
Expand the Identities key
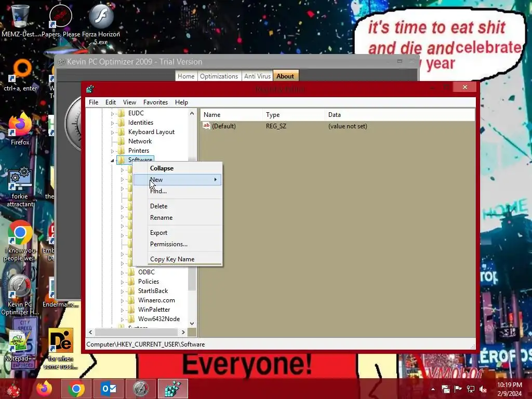pos(112,123)
